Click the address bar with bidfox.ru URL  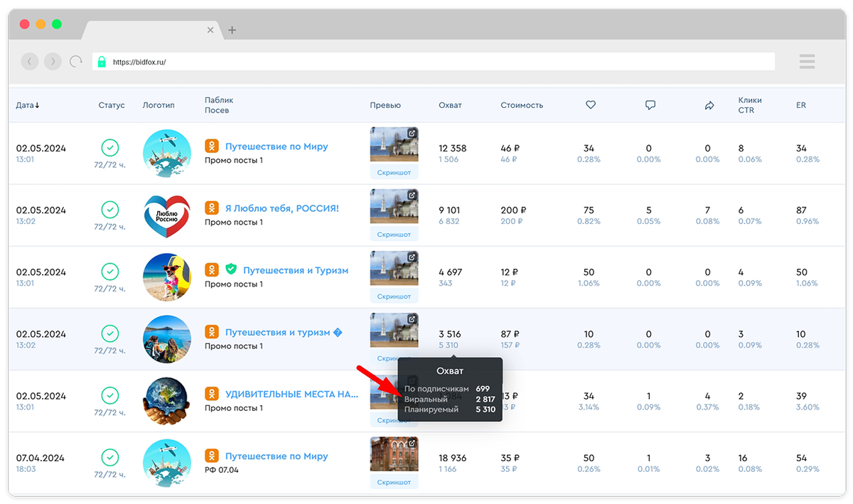[434, 62]
